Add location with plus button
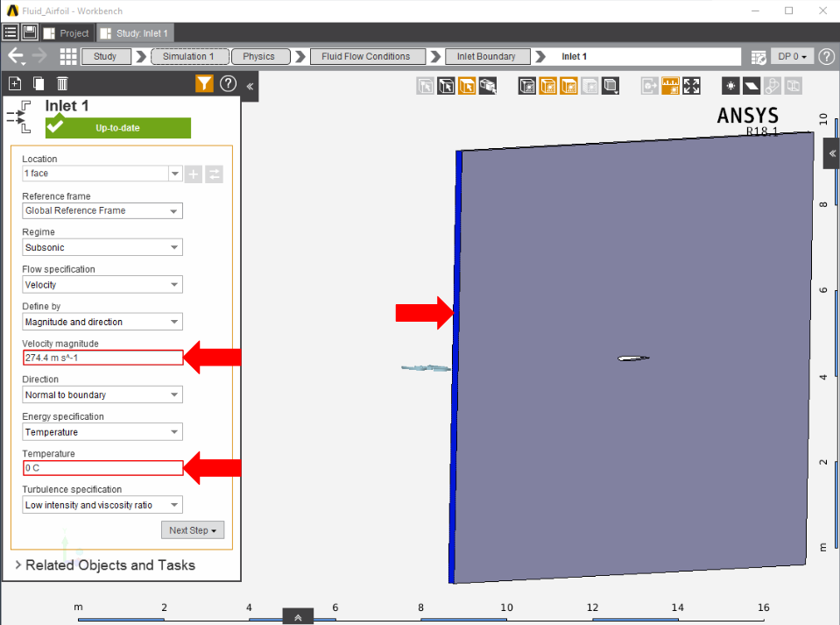Screen dimensions: 840x625 194,174
